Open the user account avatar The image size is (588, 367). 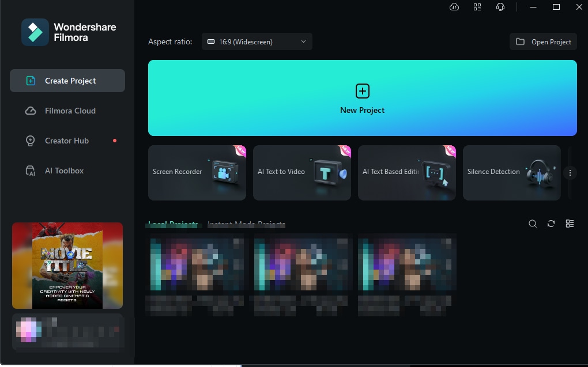pos(28,330)
